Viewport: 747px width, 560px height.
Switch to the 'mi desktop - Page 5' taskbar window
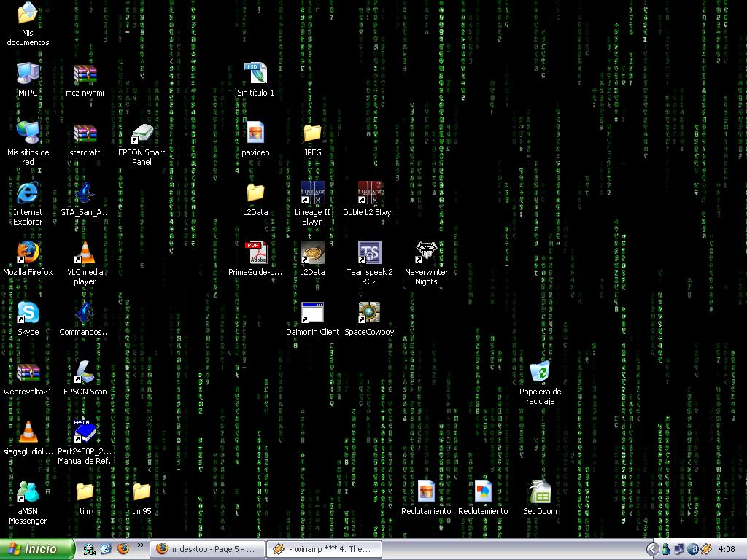tap(207, 549)
